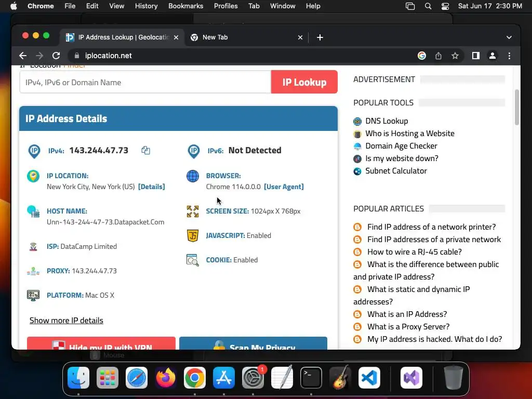
Task: Go back with the browser back arrow
Action: coord(23,56)
